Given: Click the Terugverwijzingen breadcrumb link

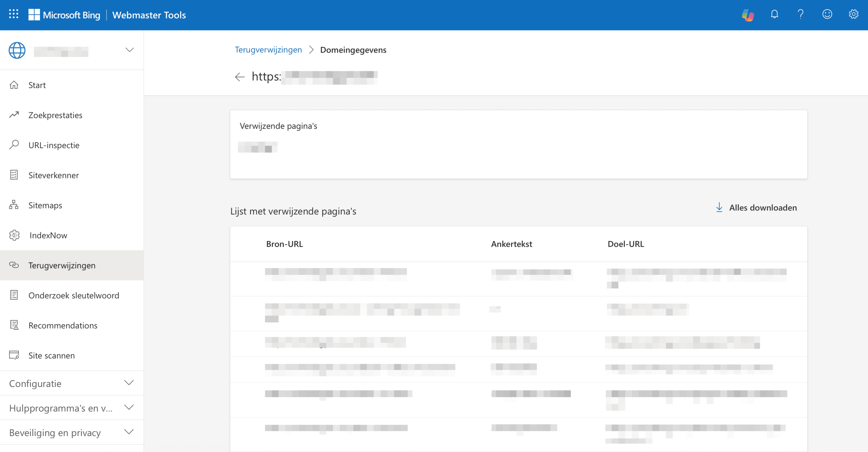Looking at the screenshot, I should coord(268,50).
